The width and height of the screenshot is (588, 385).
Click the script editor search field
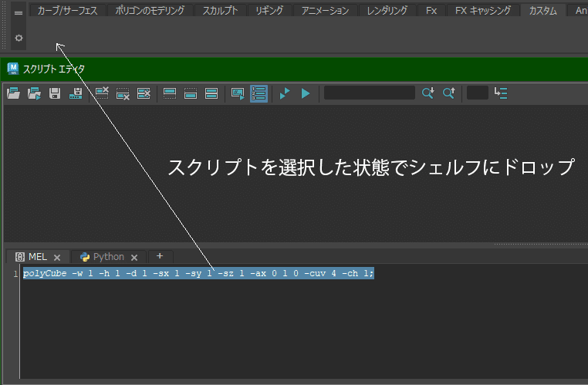pos(370,93)
